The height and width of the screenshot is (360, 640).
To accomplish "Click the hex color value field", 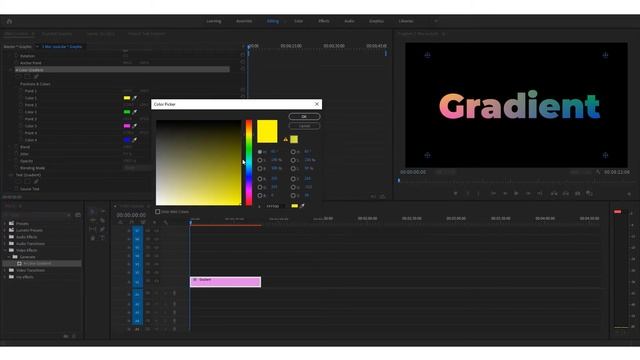I will [x=275, y=206].
